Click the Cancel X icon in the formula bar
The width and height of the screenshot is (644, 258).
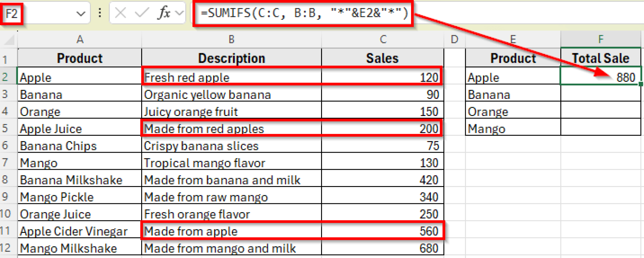coord(120,13)
